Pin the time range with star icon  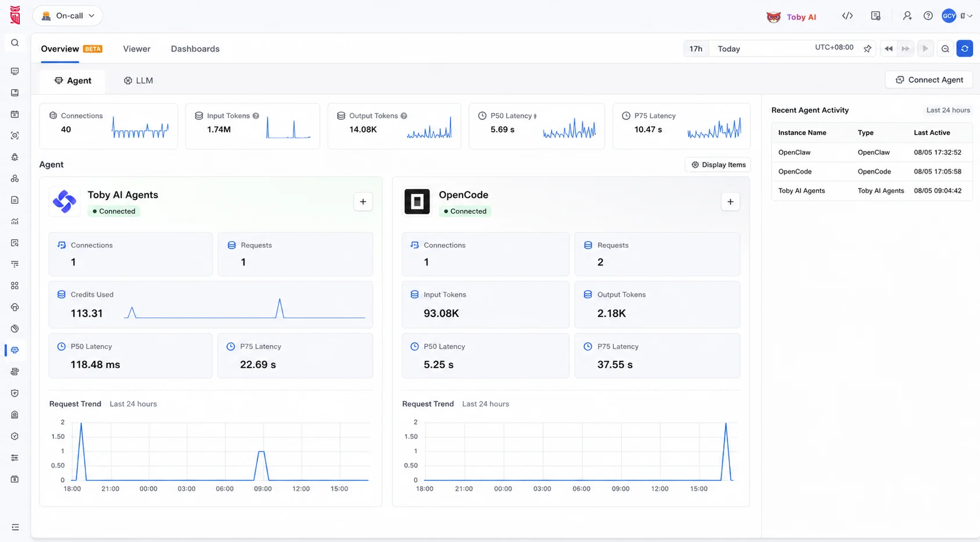tap(867, 49)
